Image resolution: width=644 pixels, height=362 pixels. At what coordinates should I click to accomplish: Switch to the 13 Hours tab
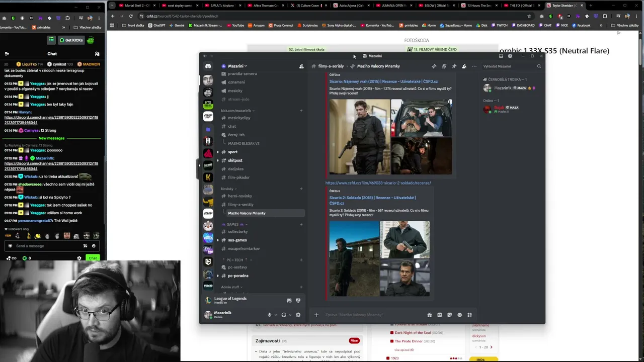[x=480, y=6]
